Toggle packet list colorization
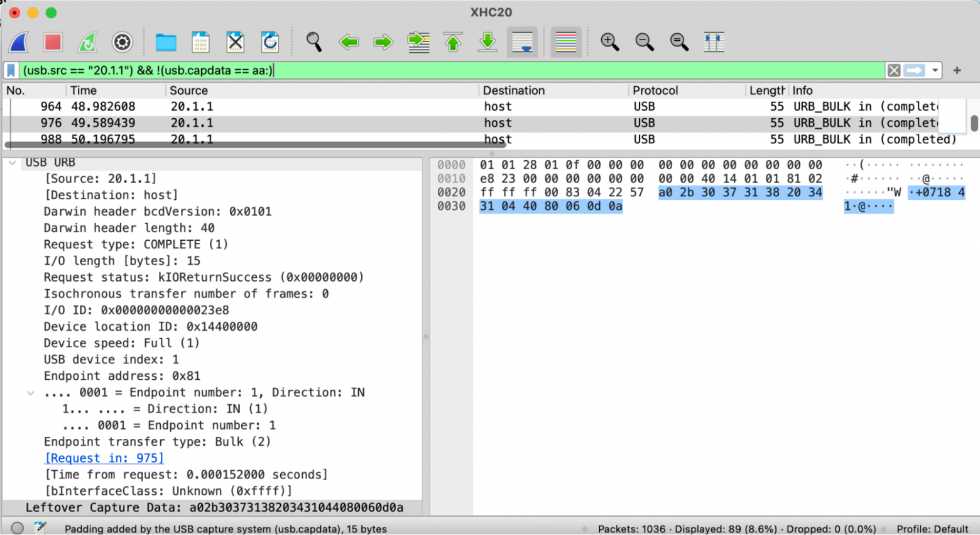The width and height of the screenshot is (980, 535). click(x=566, y=42)
